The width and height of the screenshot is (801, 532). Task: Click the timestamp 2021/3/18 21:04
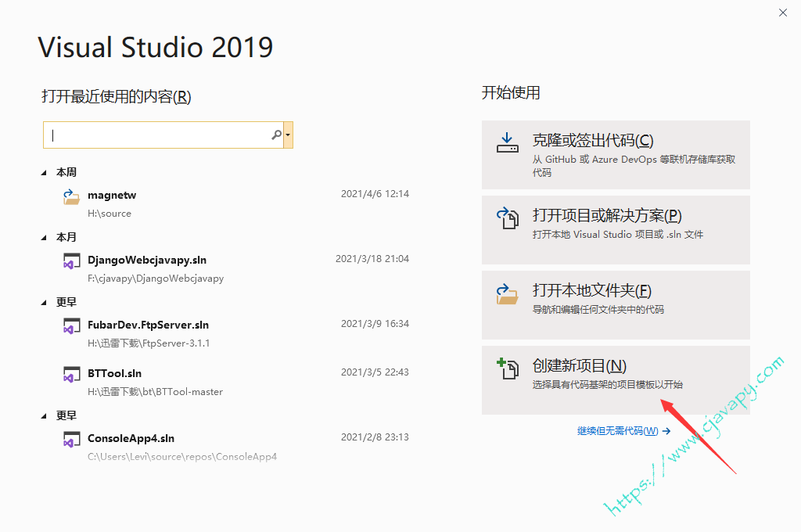coord(372,259)
